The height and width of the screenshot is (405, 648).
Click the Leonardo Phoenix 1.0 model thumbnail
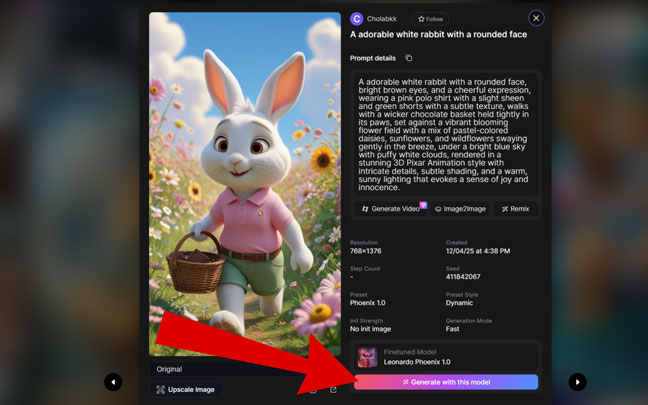pyautogui.click(x=367, y=357)
